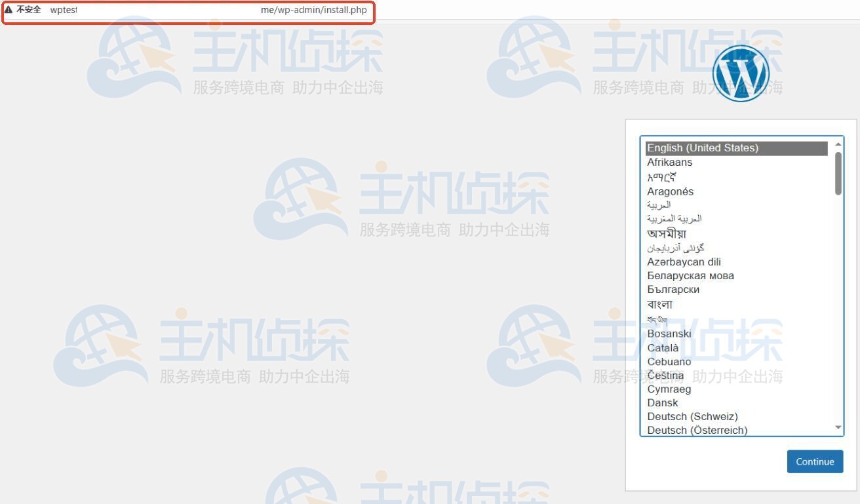Click the scrollbar down arrow

tap(839, 427)
